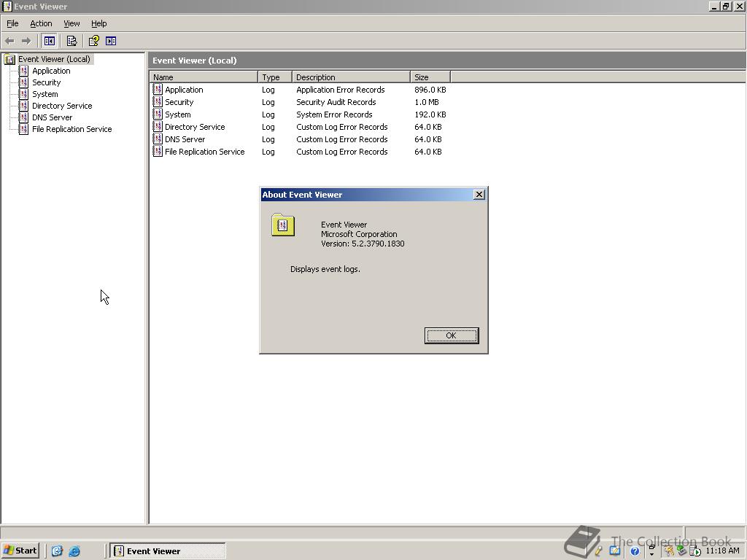Select DNS Server in the console tree
The image size is (747, 560).
pyautogui.click(x=52, y=117)
